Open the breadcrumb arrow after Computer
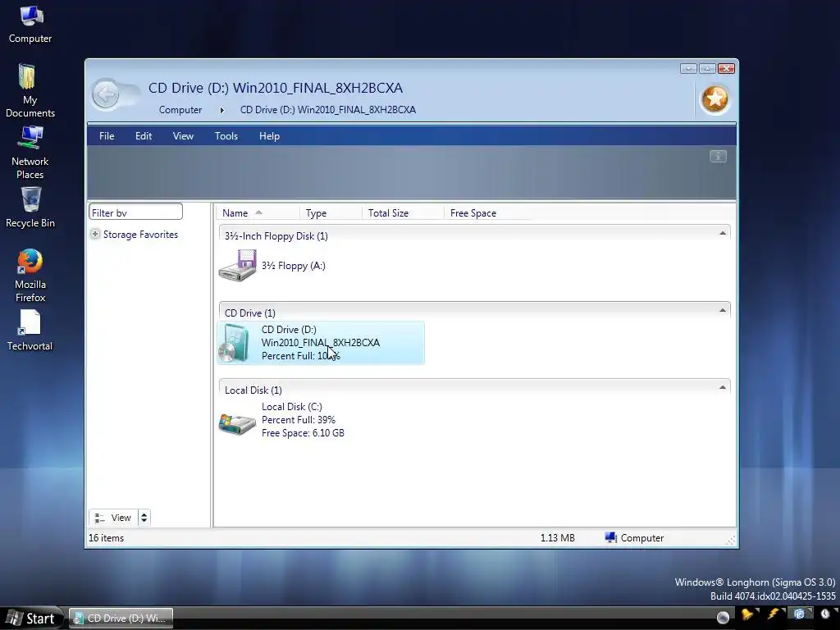840x630 pixels. click(221, 111)
